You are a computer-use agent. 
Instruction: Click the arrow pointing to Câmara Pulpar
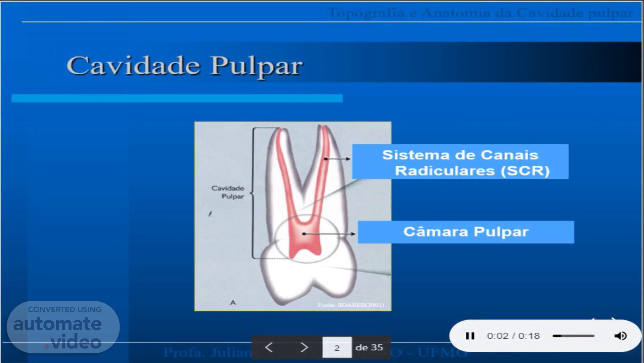(330, 234)
